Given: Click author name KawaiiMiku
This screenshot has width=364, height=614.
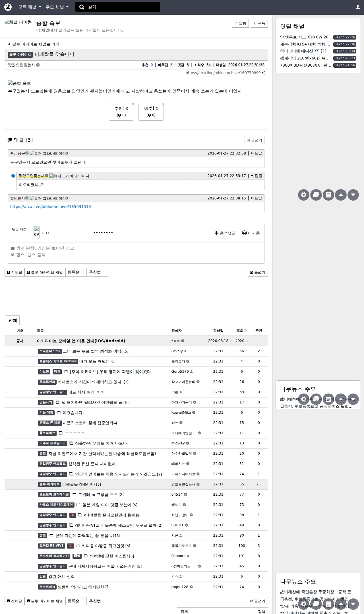Looking at the screenshot, I should 181,413.
